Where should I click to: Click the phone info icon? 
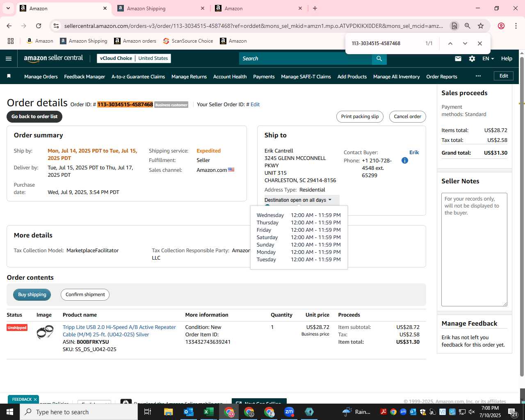pos(405,160)
